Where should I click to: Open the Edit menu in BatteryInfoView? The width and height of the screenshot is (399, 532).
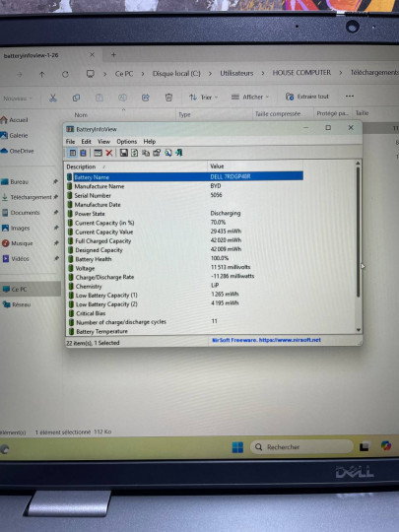[86, 142]
